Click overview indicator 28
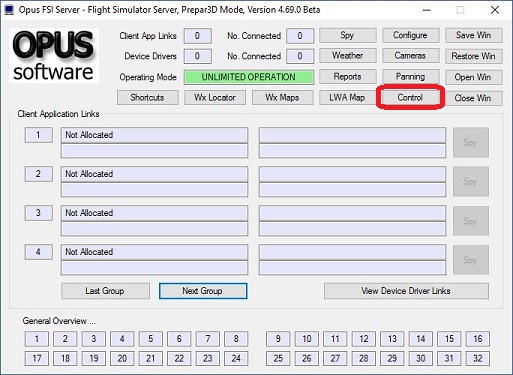This screenshot has height=375, width=513. pos(364,359)
